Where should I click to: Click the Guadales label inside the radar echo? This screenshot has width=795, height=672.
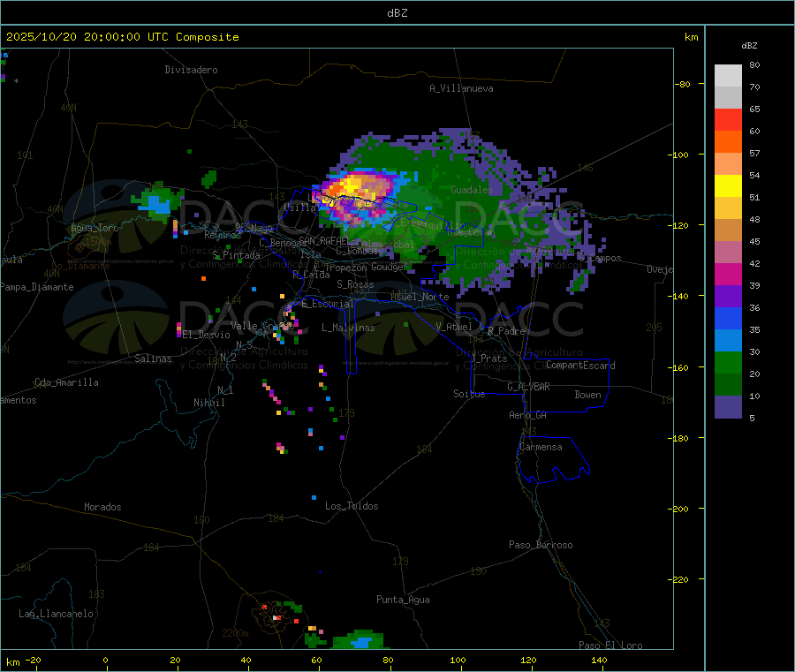pos(472,190)
